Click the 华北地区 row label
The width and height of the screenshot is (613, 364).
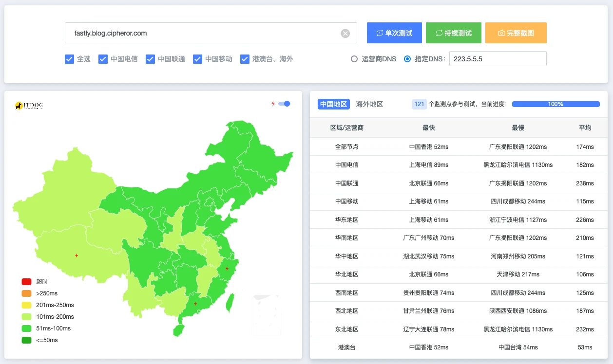[347, 274]
